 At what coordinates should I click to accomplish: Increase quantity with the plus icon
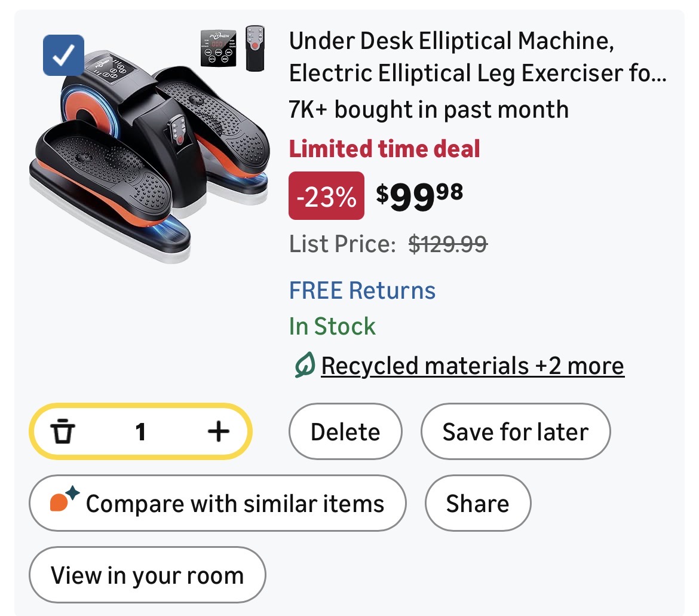218,431
